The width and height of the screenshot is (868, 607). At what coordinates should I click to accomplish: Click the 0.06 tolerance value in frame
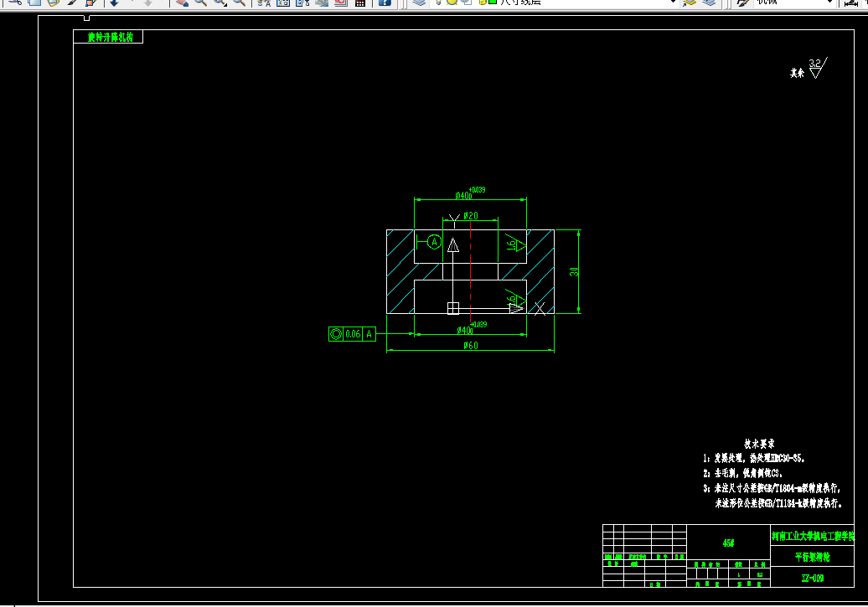click(x=354, y=334)
